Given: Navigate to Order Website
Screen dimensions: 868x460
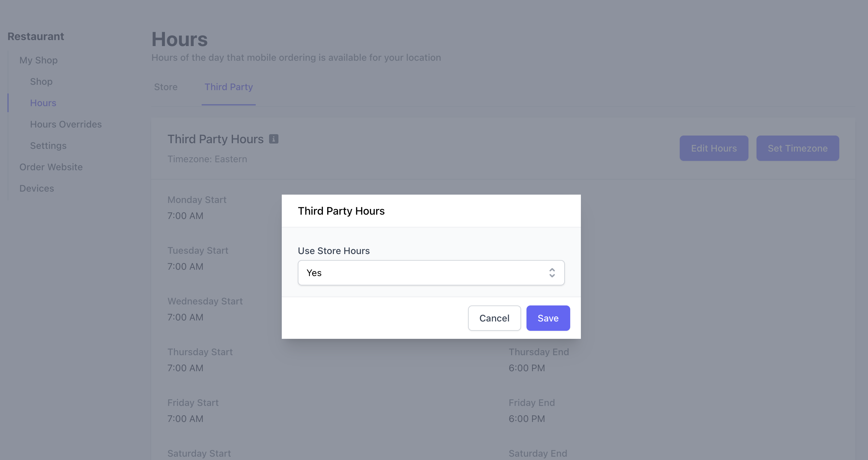Looking at the screenshot, I should tap(51, 167).
